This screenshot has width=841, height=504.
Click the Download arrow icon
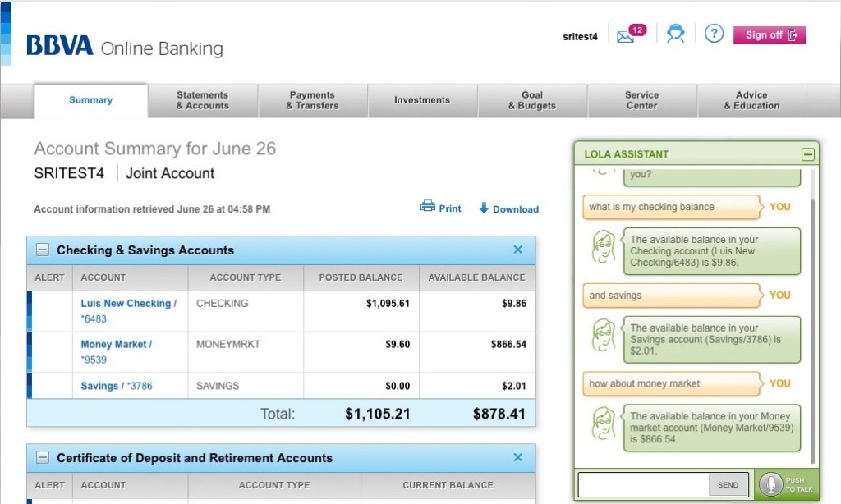click(x=484, y=208)
